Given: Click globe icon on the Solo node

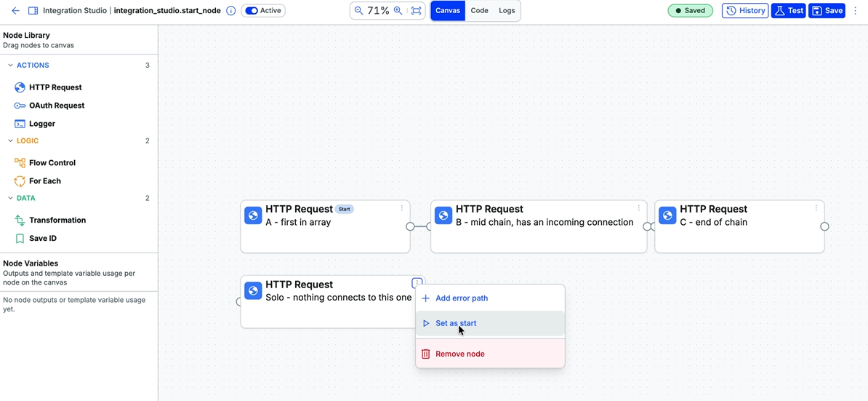Looking at the screenshot, I should [253, 291].
